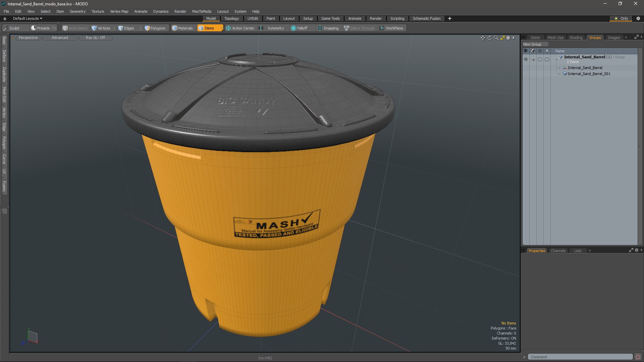This screenshot has height=362, width=644.
Task: Open the Action Center options
Action: pyautogui.click(x=240, y=28)
